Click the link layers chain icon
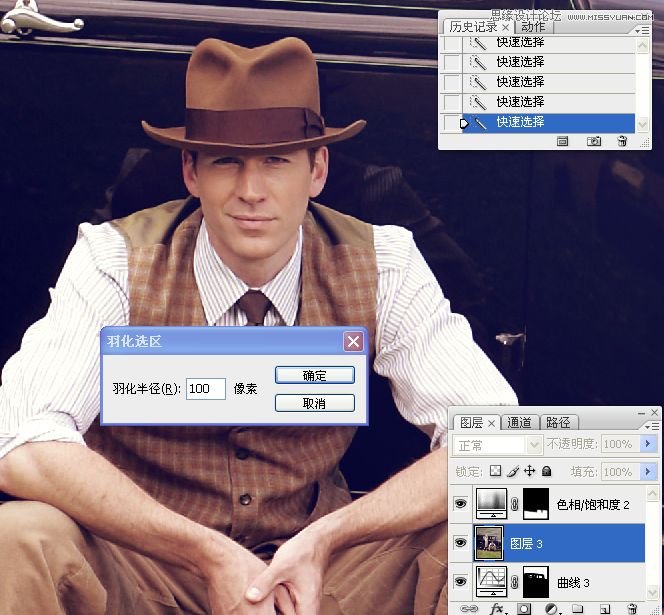Screen dimensions: 664x615 (469, 609)
